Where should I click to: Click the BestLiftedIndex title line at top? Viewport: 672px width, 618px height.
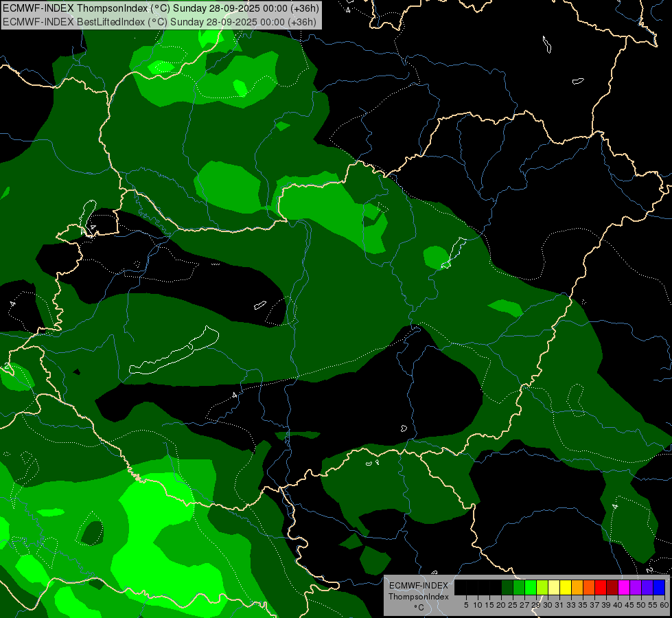pos(159,21)
